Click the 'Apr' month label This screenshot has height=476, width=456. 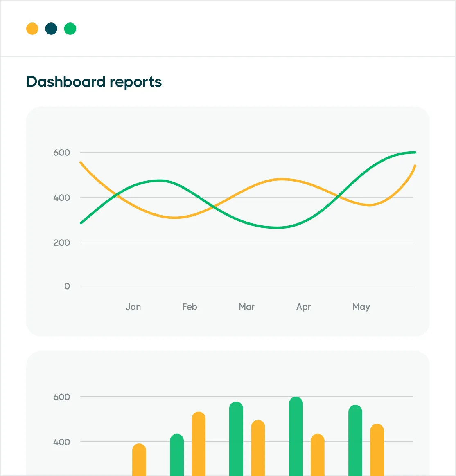point(303,307)
